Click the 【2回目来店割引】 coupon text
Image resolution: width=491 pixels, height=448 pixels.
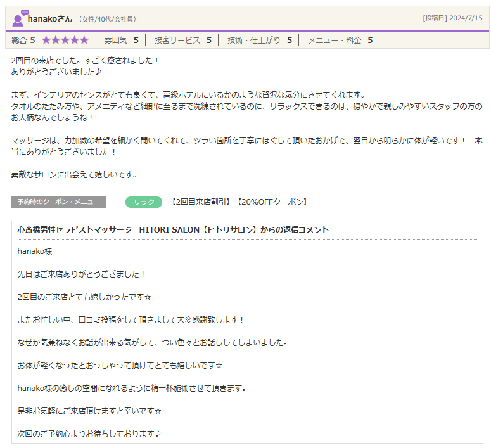201,202
